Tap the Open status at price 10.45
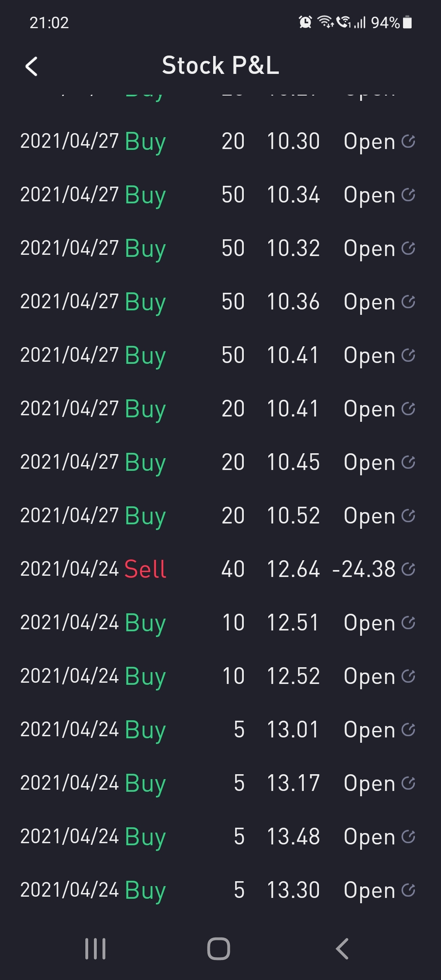Screen dimensions: 441x980 click(x=369, y=462)
